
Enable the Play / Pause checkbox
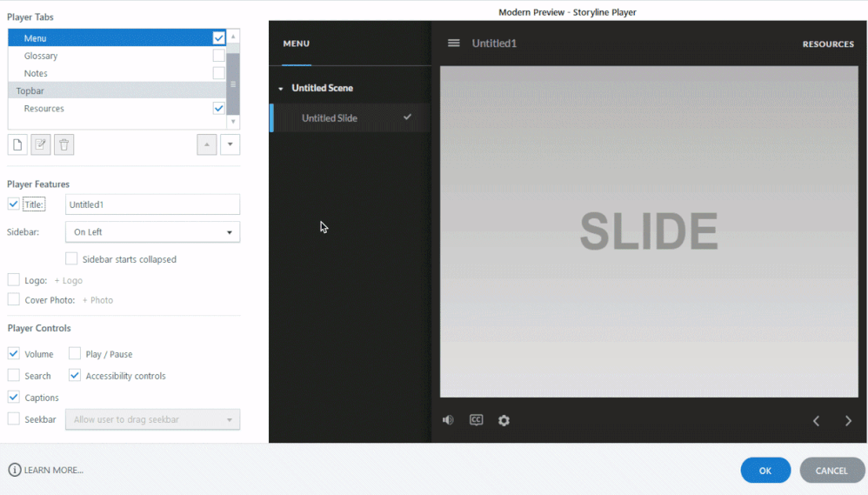75,353
